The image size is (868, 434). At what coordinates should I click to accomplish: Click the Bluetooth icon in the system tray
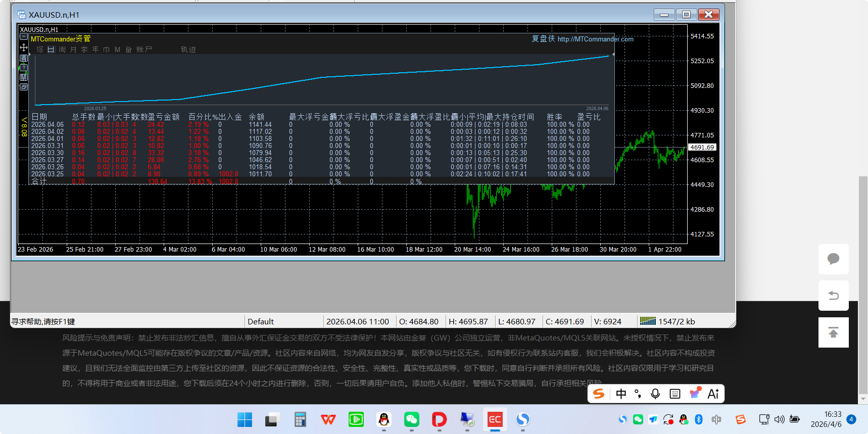[699, 419]
